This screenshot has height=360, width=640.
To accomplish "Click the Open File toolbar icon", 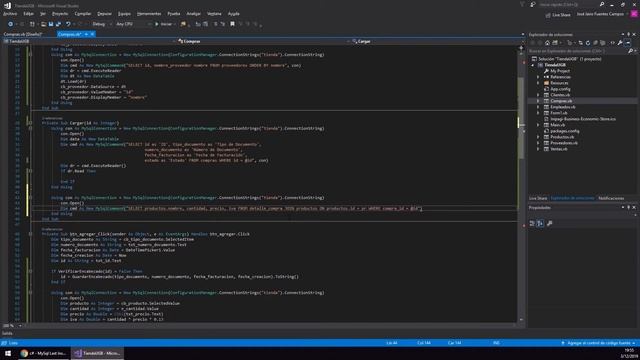I will pyautogui.click(x=43, y=24).
